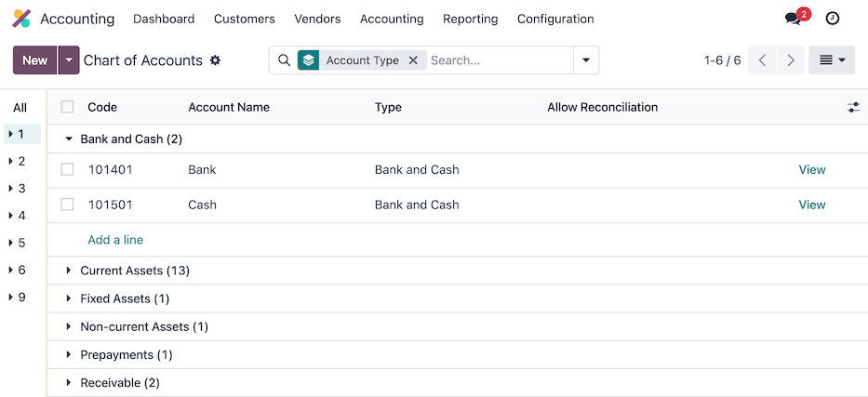
Task: Open the messages chat icon
Action: (792, 19)
